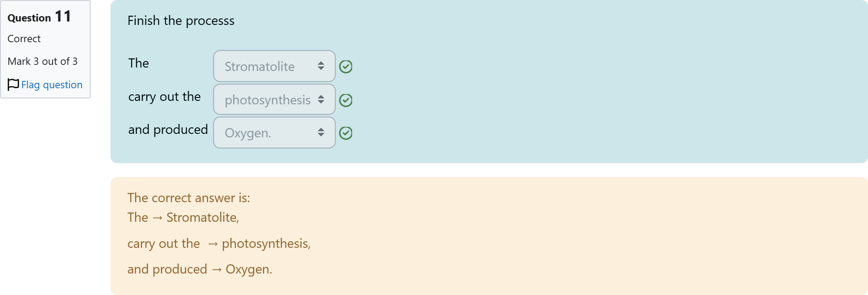Viewport: 868px width, 295px height.
Task: Click the arrows icon in the Stromatolite select
Action: pos(321,66)
